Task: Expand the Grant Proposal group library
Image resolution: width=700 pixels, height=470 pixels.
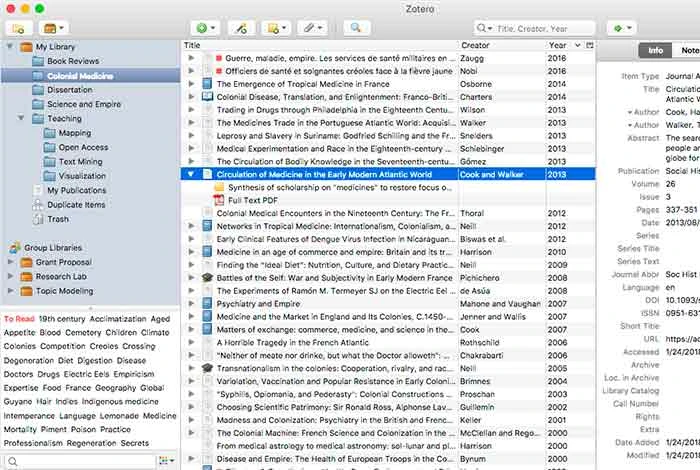Action: coord(10,262)
